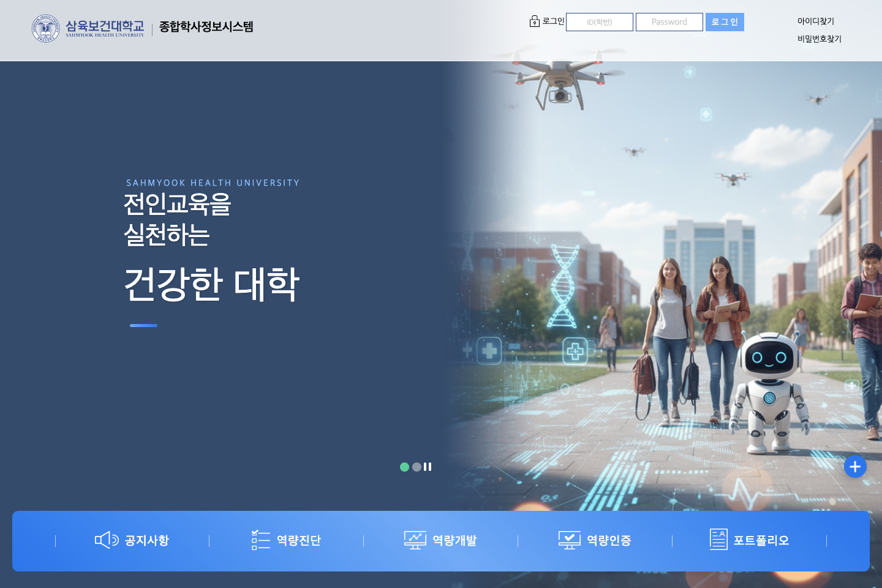
Task: Open the 공지사항 menu label
Action: coord(147,540)
